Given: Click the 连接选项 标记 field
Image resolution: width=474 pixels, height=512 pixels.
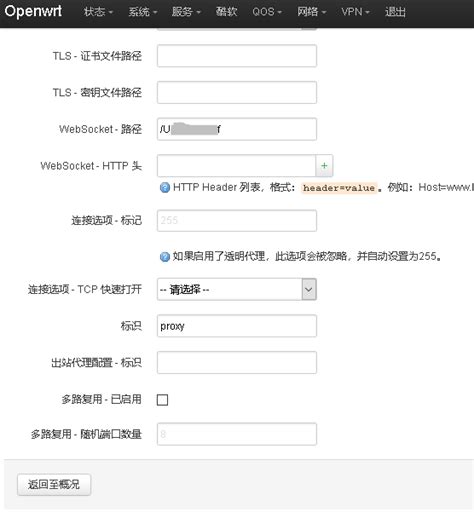Looking at the screenshot, I should click(x=237, y=220).
